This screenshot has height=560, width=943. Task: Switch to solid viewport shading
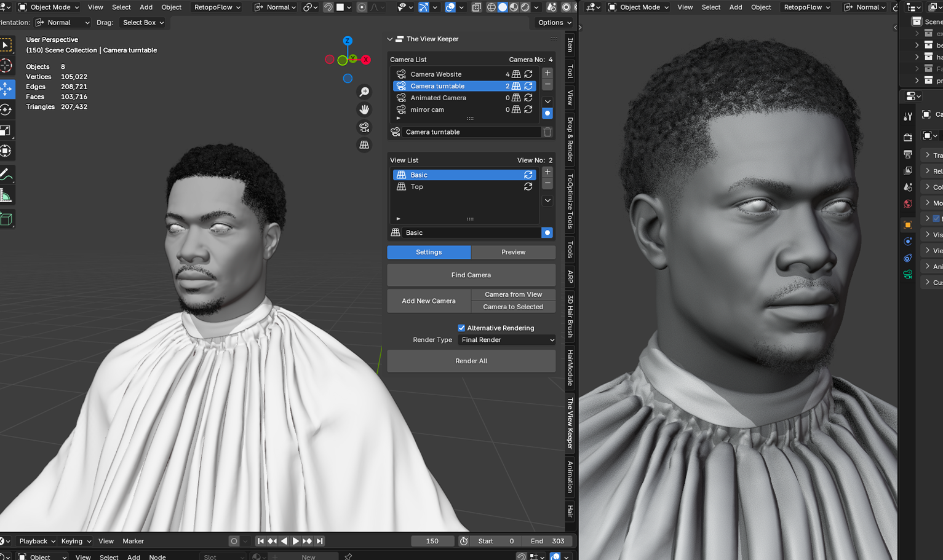pos(503,7)
